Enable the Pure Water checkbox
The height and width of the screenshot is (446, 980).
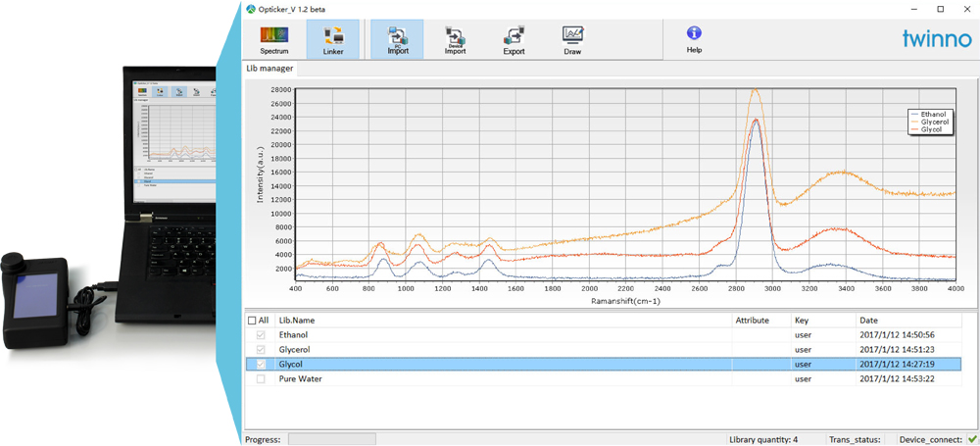pyautogui.click(x=261, y=378)
